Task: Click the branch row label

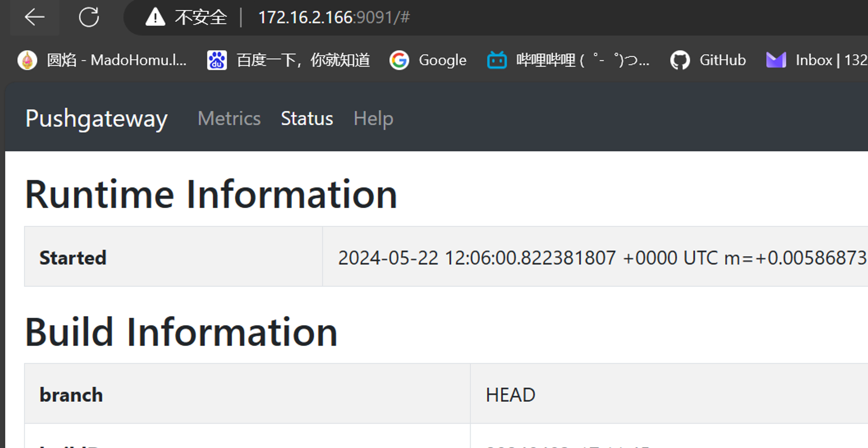Action: 71,395
